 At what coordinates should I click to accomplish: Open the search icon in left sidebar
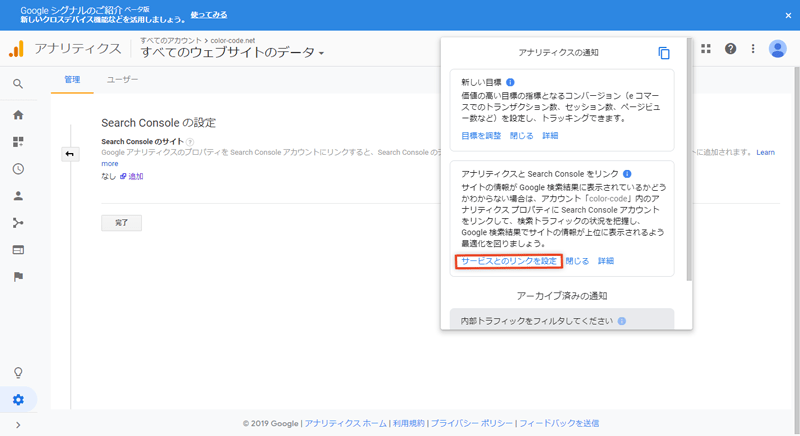point(18,84)
